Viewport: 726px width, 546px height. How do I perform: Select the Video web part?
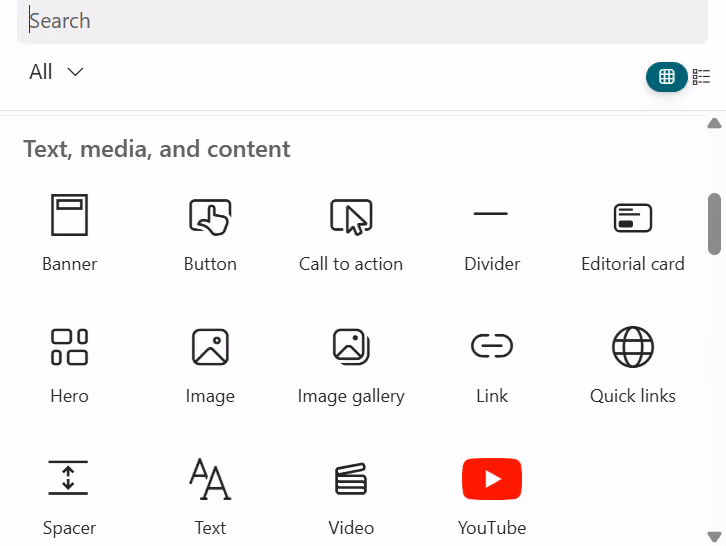tap(351, 498)
